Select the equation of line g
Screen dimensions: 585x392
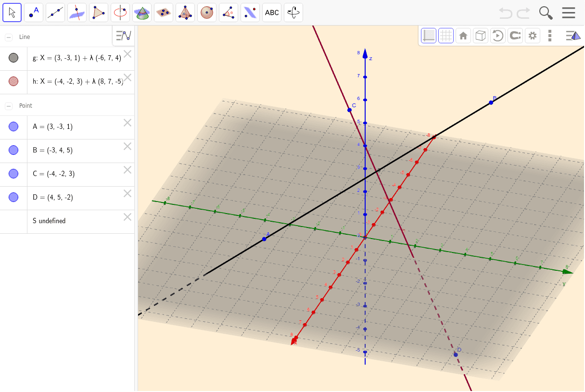tap(77, 58)
